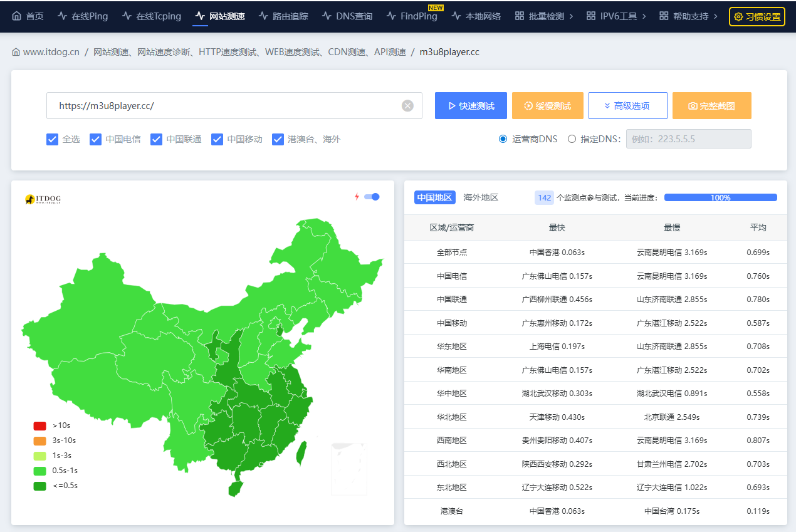Start the 缓慢测试 slow test

tap(548, 106)
